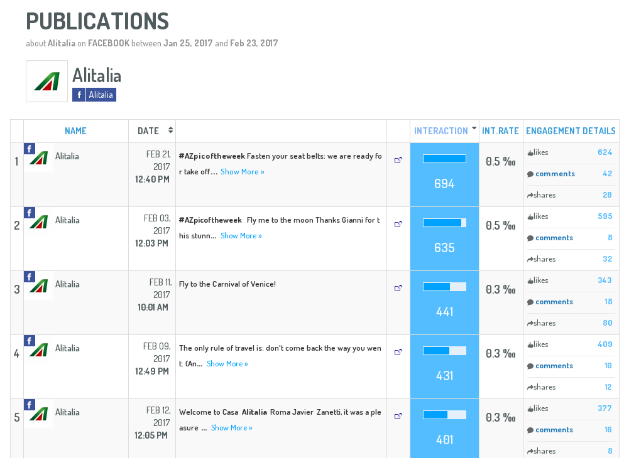Show More on Casa Alitalia Roma post

[232, 428]
